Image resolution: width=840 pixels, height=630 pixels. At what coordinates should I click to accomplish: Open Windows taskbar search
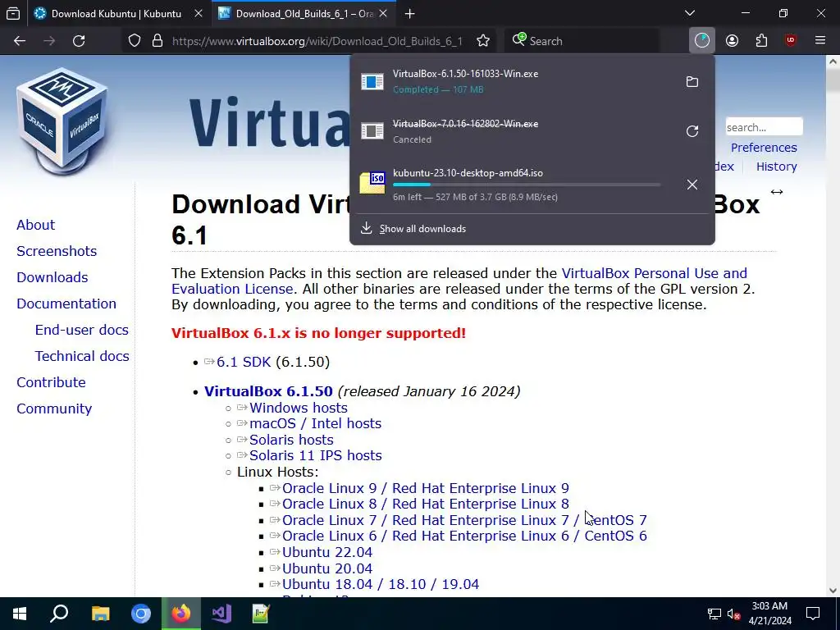[x=59, y=614]
